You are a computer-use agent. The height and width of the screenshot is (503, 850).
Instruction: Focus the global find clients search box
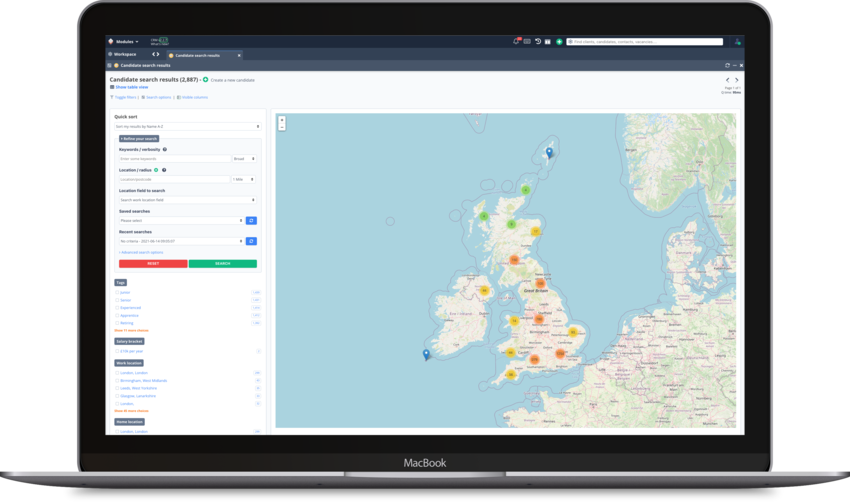point(645,41)
